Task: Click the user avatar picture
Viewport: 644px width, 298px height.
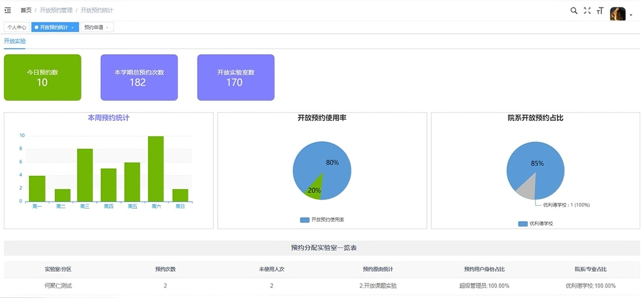Action: tap(617, 14)
